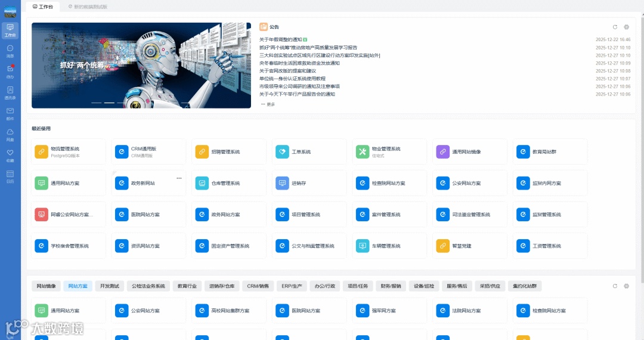Launch 监狱管理系统 app

tap(550, 214)
